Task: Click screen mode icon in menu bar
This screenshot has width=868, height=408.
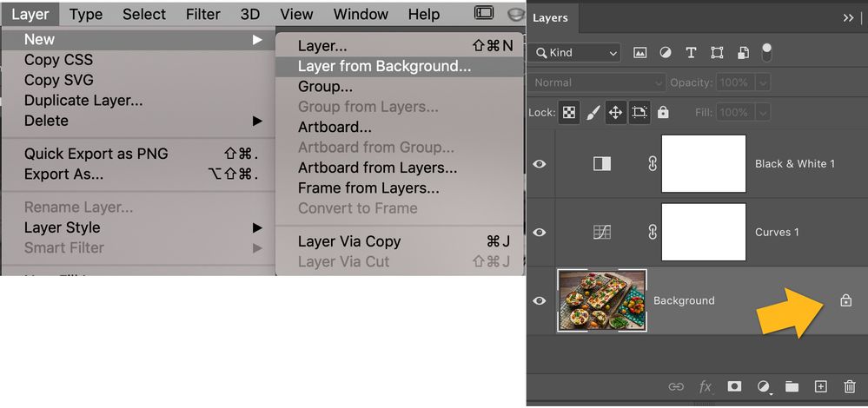Action: pos(484,13)
